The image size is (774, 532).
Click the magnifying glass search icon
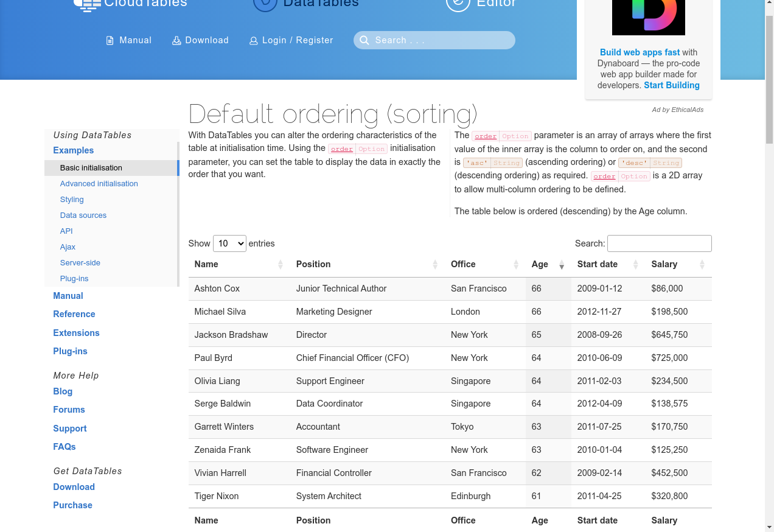coord(364,40)
